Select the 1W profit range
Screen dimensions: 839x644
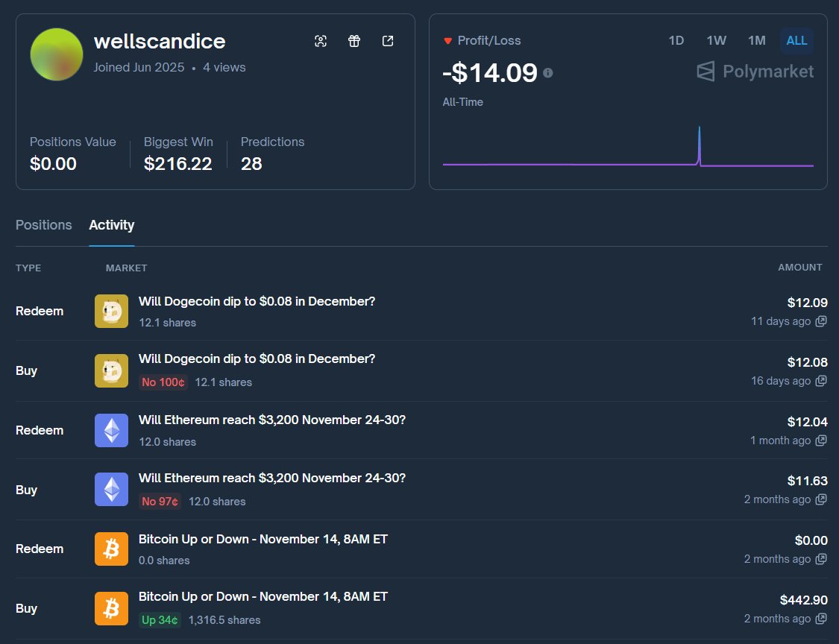point(717,41)
